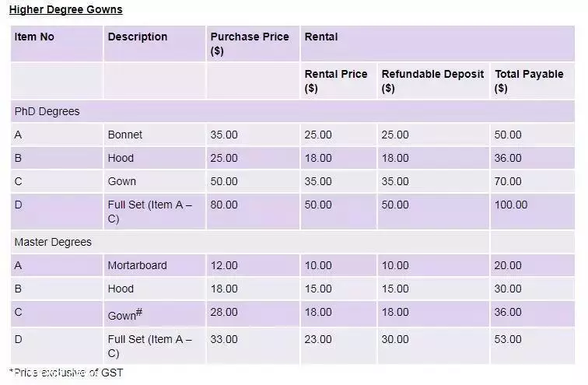Viewport: 588px width, 385px height.
Task: Click the Price exclusive of GST footnote
Action: click(x=66, y=373)
